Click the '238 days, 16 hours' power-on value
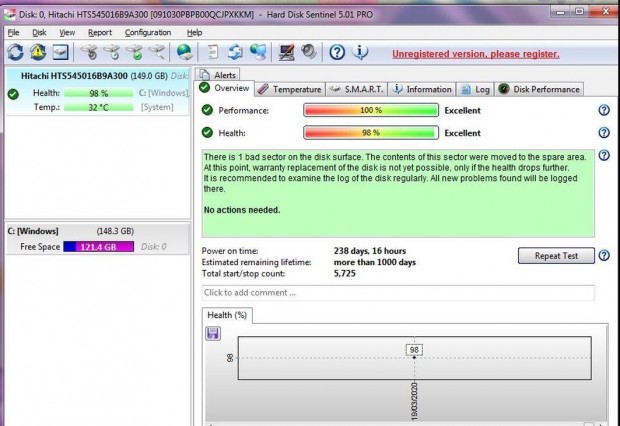The image size is (620, 426). point(370,251)
